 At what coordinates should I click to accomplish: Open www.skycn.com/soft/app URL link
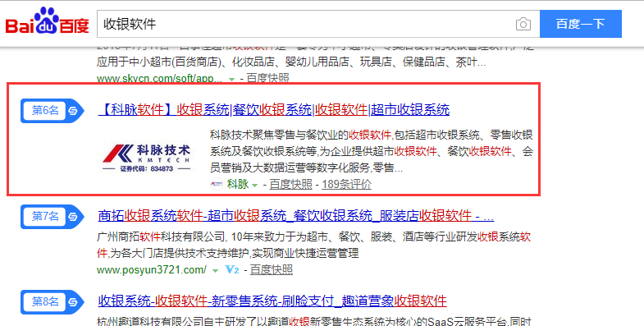pyautogui.click(x=160, y=78)
